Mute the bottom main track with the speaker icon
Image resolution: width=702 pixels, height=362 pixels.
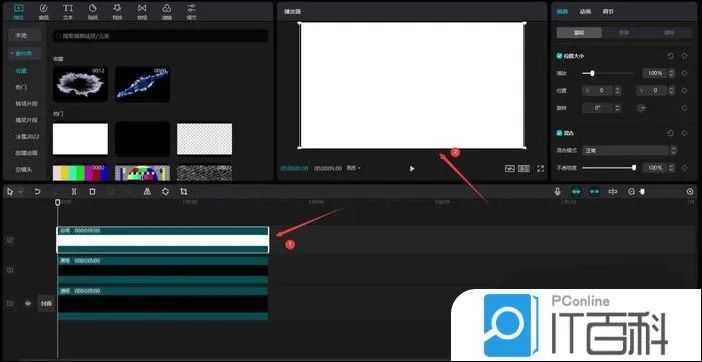pos(28,303)
